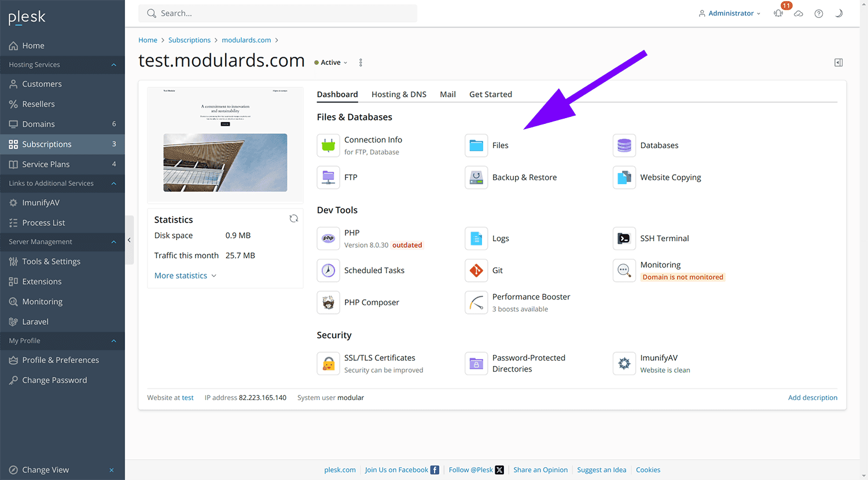Open the FTP icon

coord(328,177)
